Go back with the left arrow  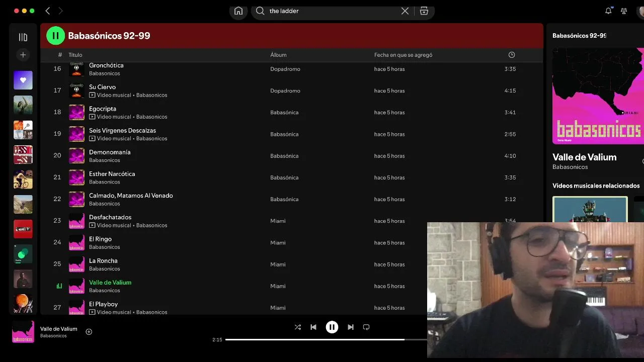pos(48,11)
